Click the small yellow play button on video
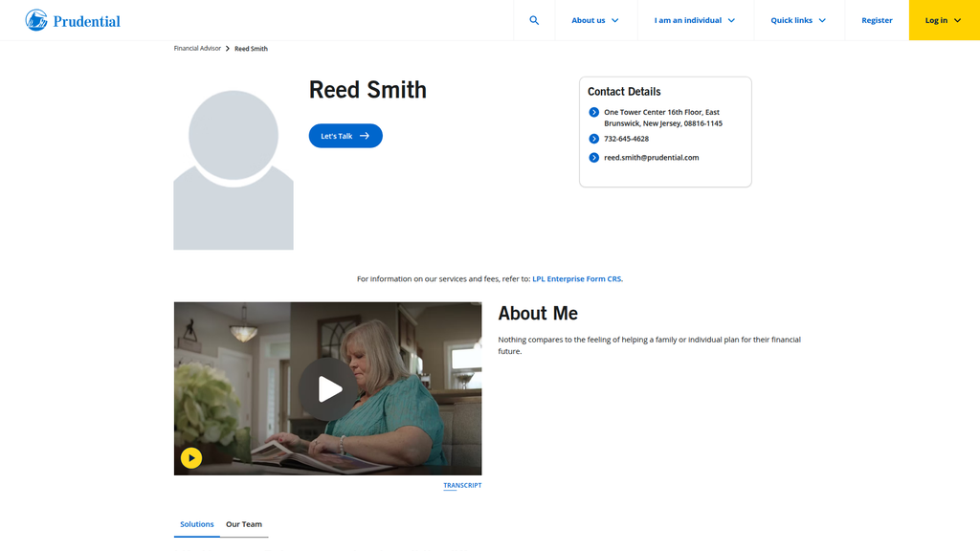 point(191,458)
